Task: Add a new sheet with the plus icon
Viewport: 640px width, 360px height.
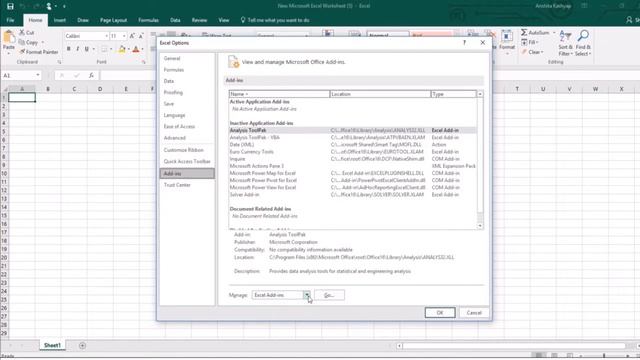Action: point(82,346)
